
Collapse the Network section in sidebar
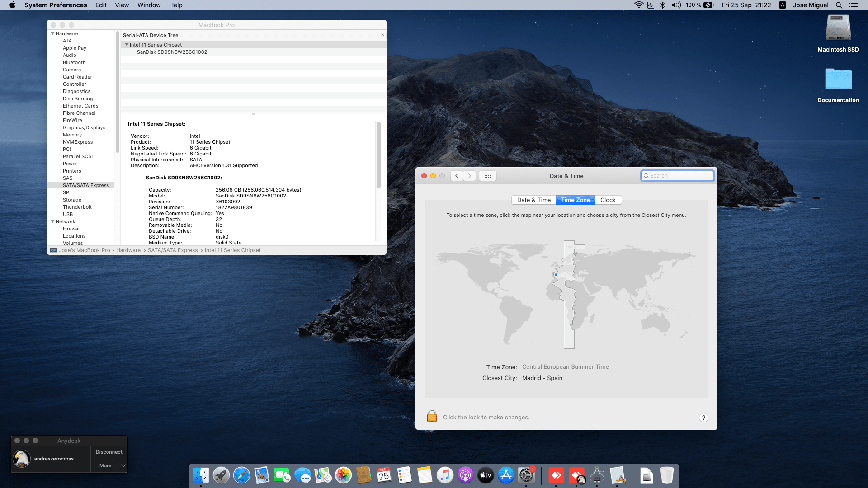point(53,221)
